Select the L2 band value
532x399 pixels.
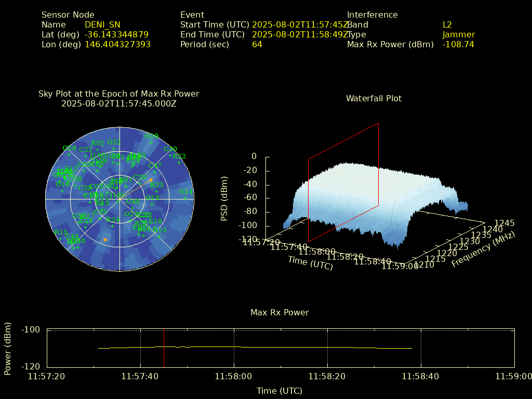[447, 25]
